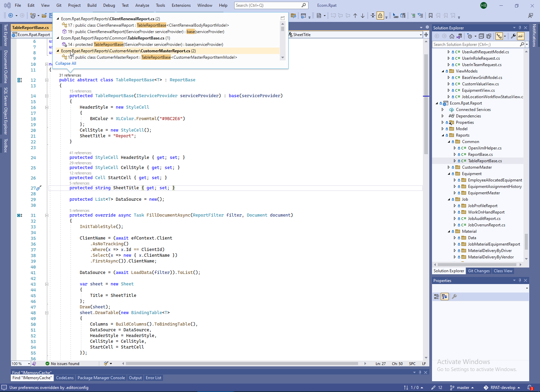This screenshot has height=392, width=540.
Task: Collapse the Equipment folder node
Action: (449, 174)
